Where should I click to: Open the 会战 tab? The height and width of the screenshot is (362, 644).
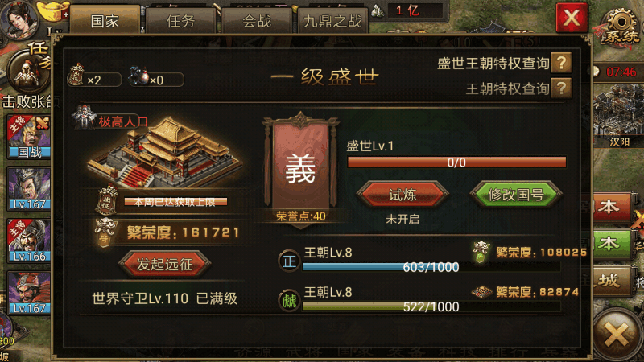[257, 21]
